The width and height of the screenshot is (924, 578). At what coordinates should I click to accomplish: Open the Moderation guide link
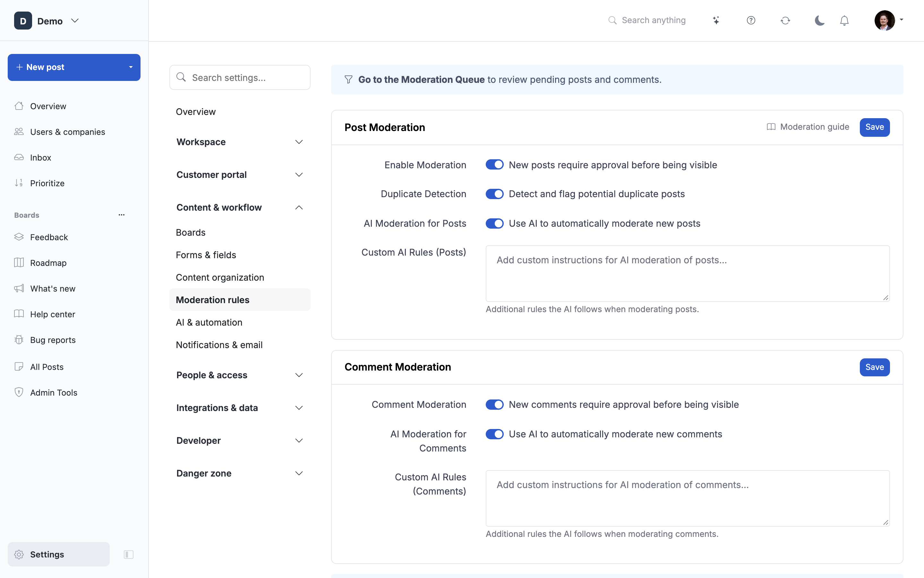[x=808, y=127]
